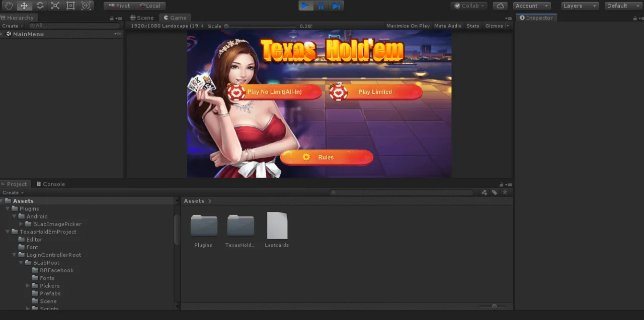
Task: Click the Step frame button
Action: [337, 6]
